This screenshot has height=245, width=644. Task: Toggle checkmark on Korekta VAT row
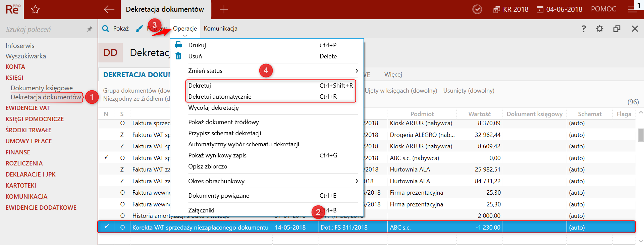click(x=106, y=227)
